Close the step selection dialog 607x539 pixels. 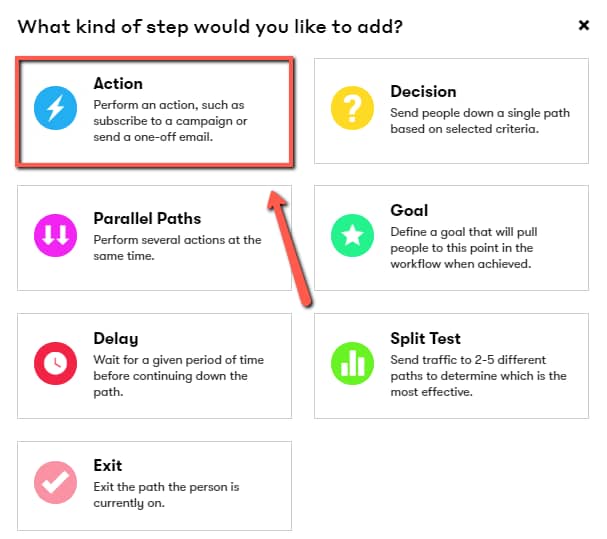[584, 26]
